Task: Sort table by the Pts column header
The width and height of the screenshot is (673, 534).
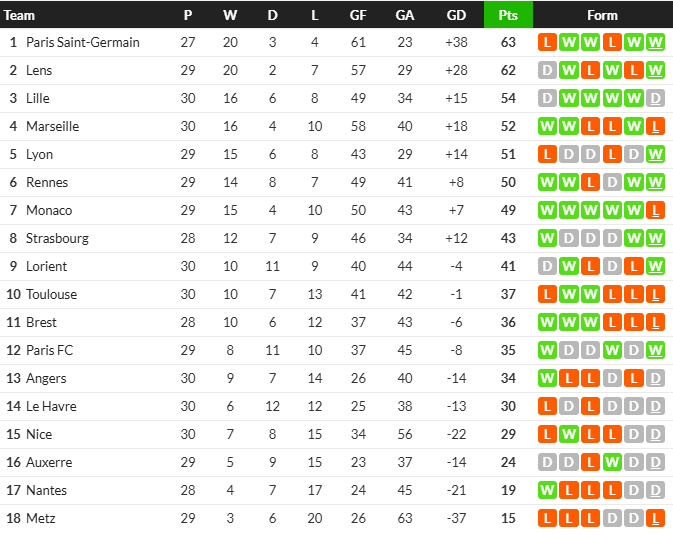Action: [508, 15]
